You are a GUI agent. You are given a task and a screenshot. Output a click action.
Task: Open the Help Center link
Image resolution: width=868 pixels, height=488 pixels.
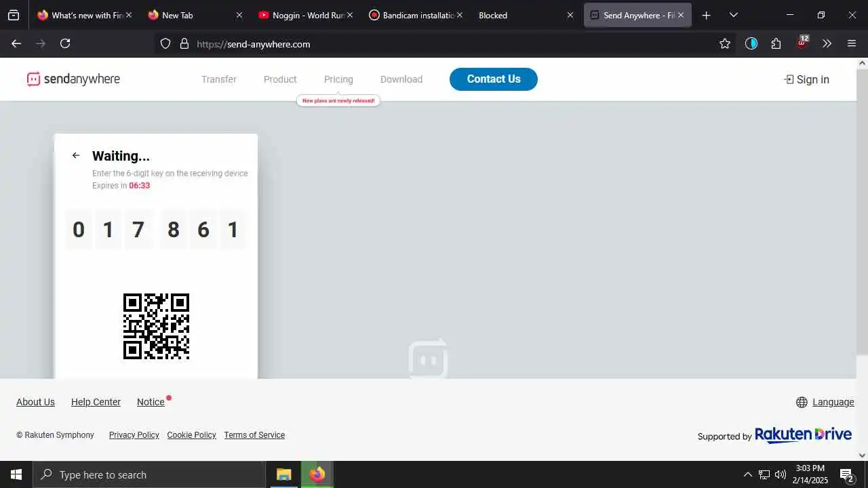[96, 402]
